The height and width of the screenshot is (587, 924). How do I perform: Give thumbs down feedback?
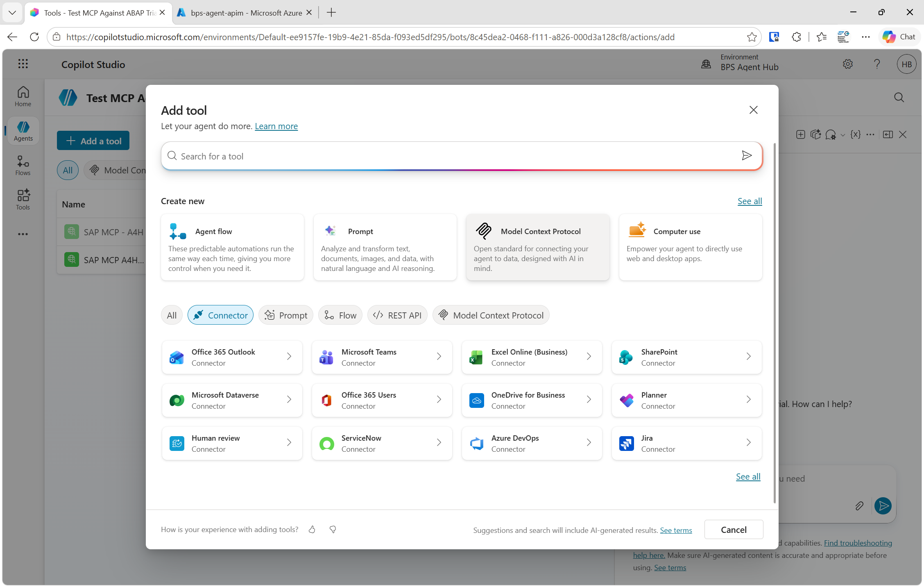(x=333, y=529)
